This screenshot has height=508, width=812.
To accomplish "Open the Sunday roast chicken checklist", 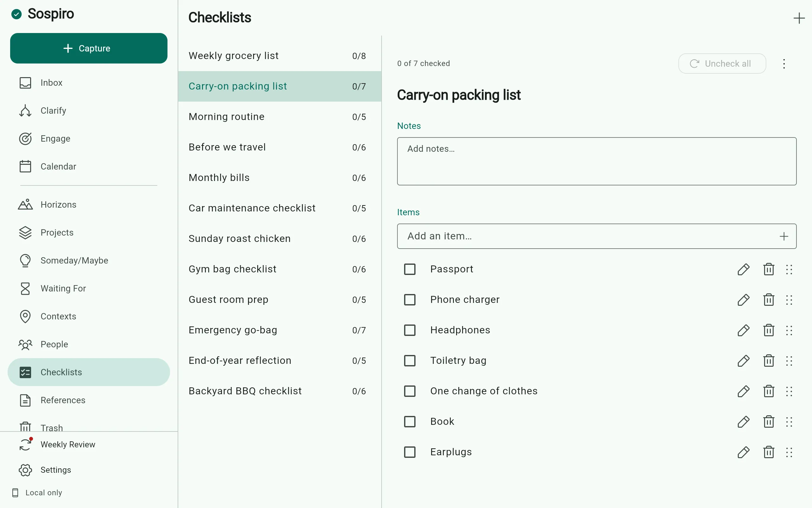I will (279, 238).
